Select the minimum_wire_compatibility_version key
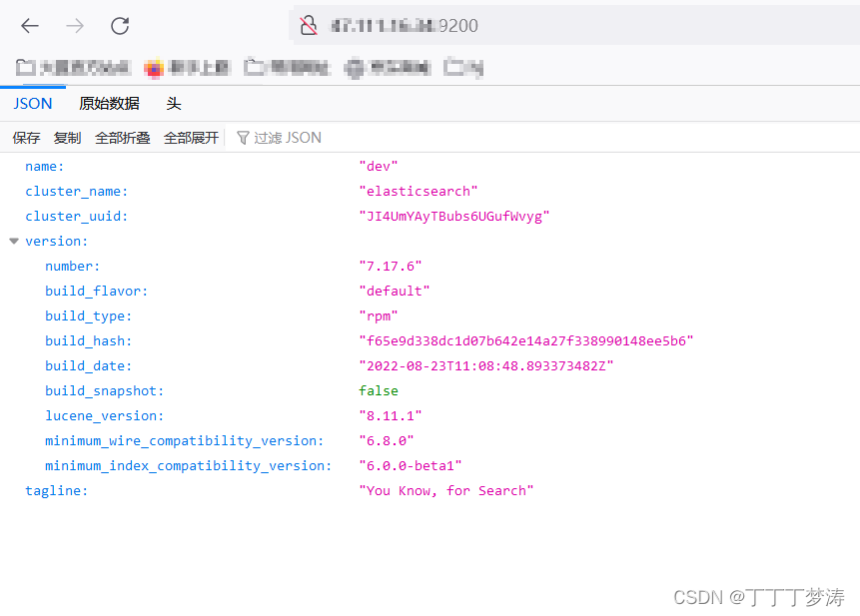The width and height of the screenshot is (860, 616). tap(184, 440)
